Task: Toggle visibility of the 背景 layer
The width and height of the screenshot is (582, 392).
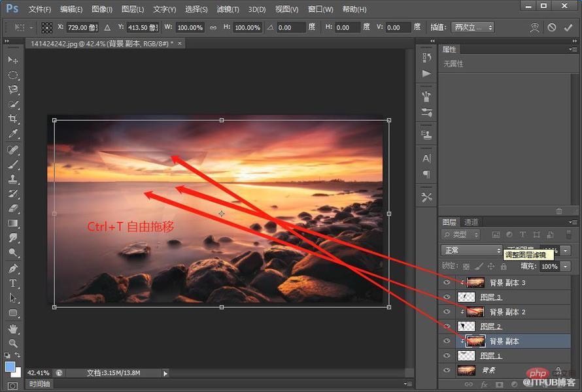Action: coord(447,370)
